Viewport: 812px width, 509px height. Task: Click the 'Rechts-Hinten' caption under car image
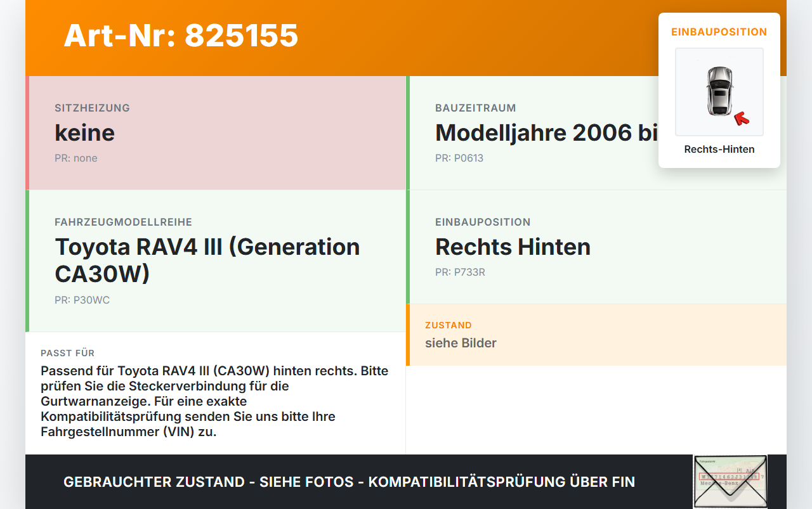[x=719, y=150]
